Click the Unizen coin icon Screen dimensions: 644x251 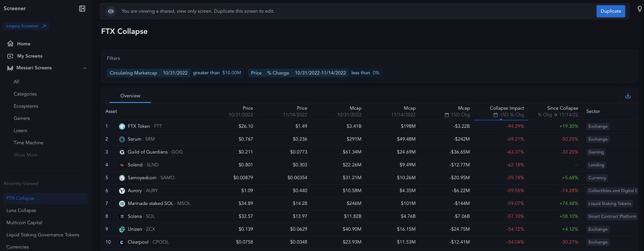[122, 230]
